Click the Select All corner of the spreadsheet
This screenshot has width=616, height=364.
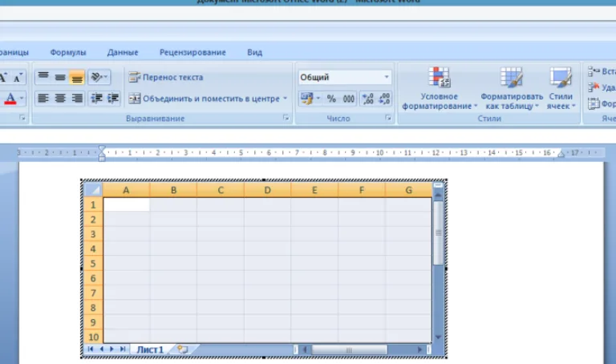coord(93,190)
